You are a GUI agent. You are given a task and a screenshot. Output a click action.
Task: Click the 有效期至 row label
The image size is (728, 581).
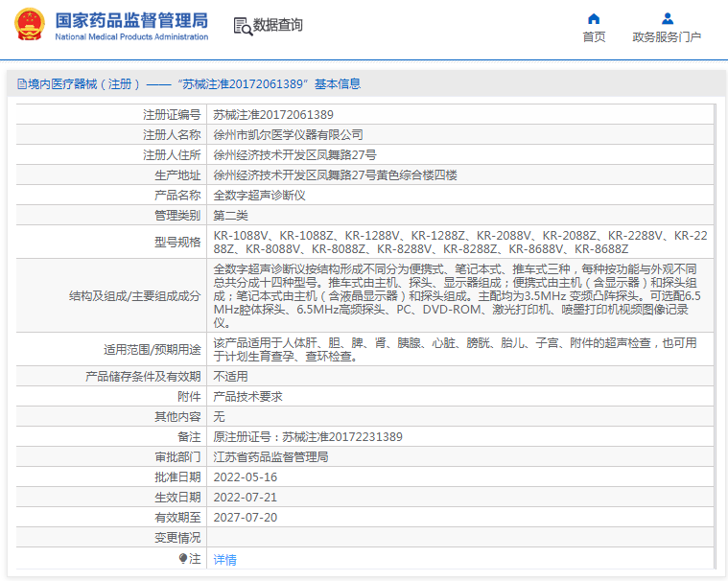coord(177,518)
